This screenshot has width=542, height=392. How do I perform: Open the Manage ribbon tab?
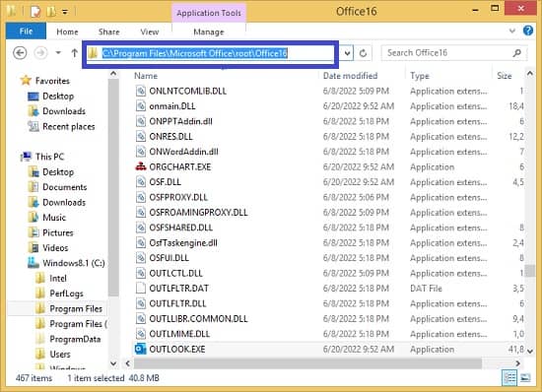pos(209,32)
